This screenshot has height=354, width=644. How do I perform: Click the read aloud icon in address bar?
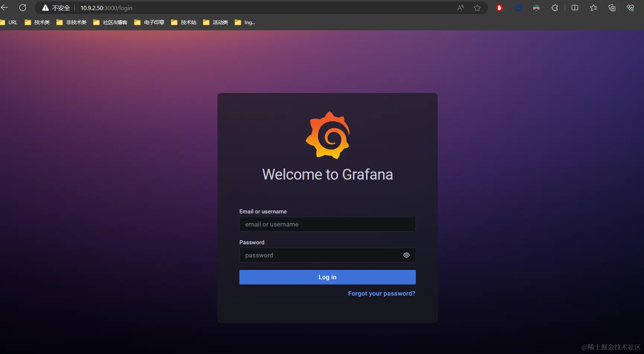coord(461,8)
